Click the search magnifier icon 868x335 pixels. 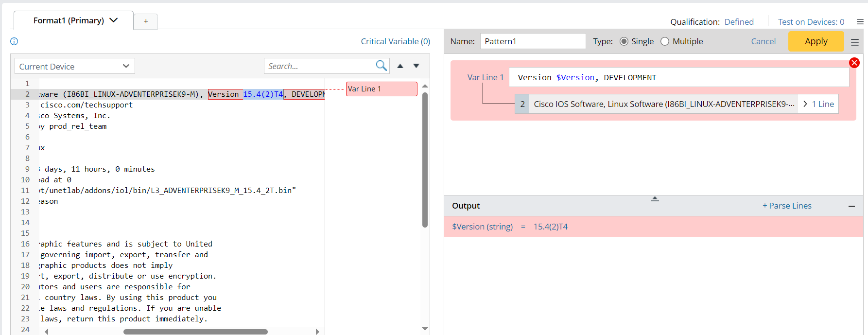(x=381, y=66)
